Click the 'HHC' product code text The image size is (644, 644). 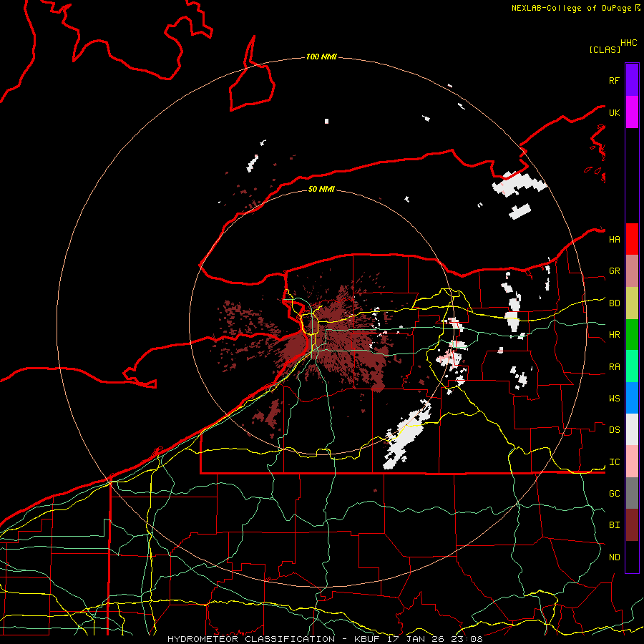point(628,43)
